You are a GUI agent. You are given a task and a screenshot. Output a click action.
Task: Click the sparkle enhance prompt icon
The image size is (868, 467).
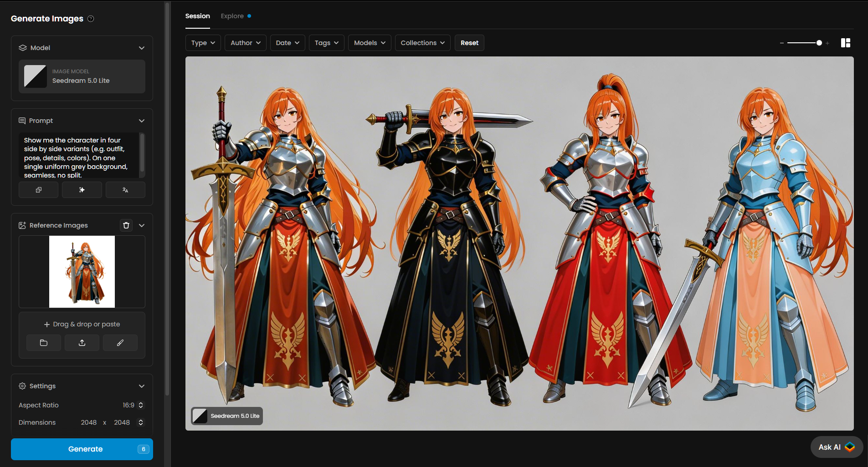coord(82,190)
